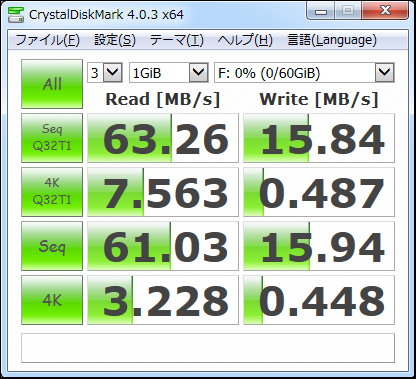Click the Seq write value 15.94

[x=319, y=246]
